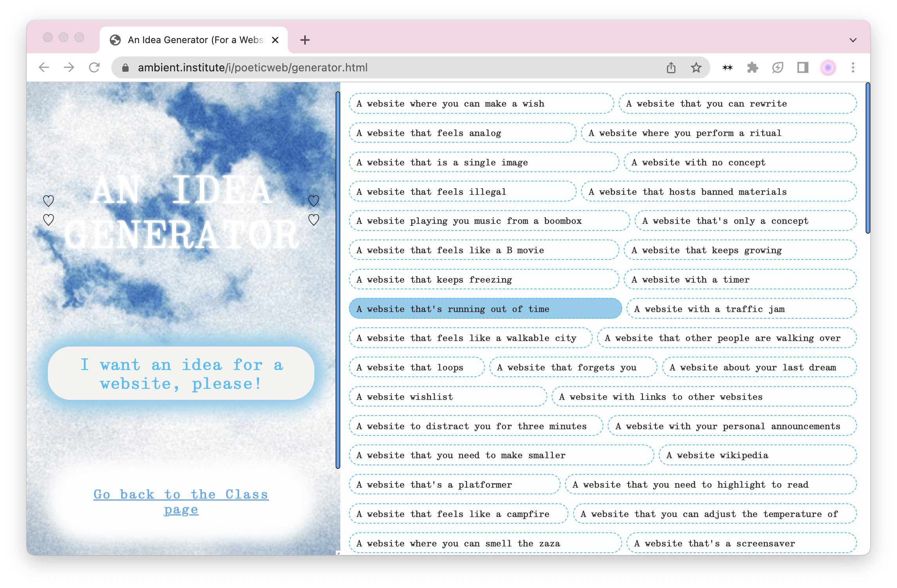Viewport: 897px width, 588px height.
Task: Click the share page icon
Action: click(x=671, y=67)
